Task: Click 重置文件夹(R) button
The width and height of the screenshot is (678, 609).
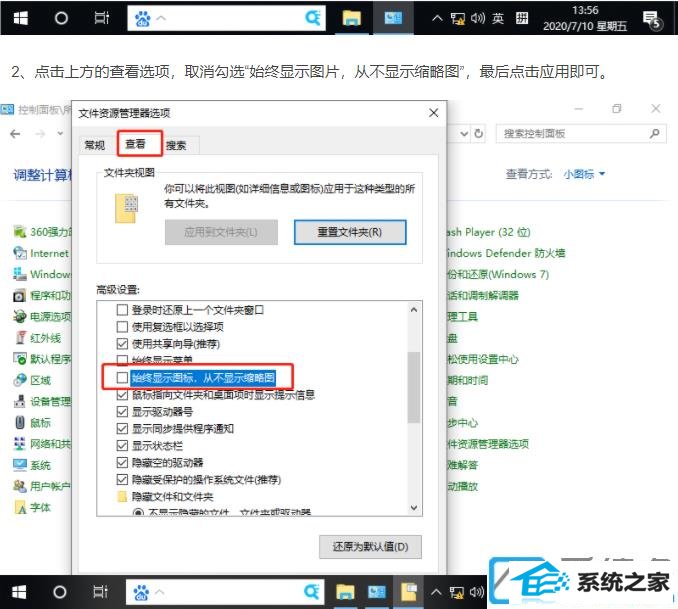Action: coord(350,232)
